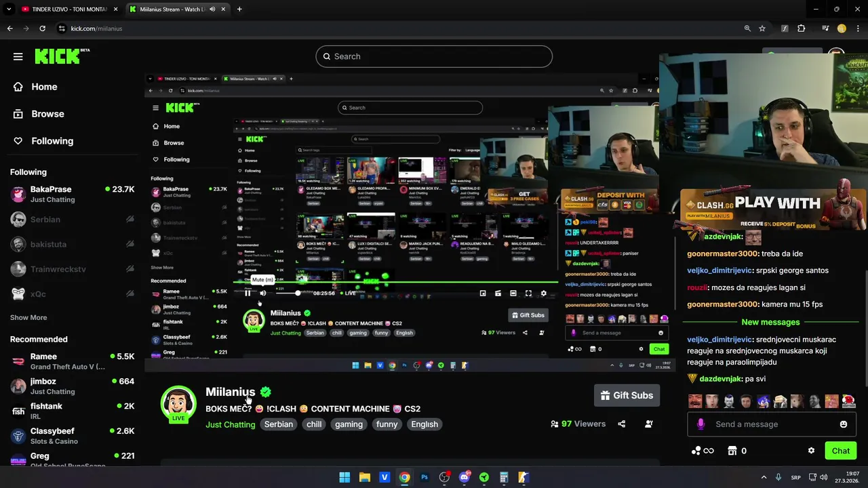Open the Windows Start menu

pos(344,477)
